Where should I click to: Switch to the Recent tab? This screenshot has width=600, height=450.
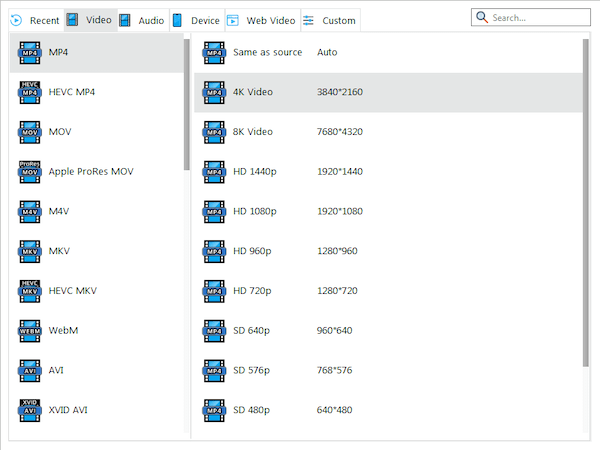[x=36, y=20]
